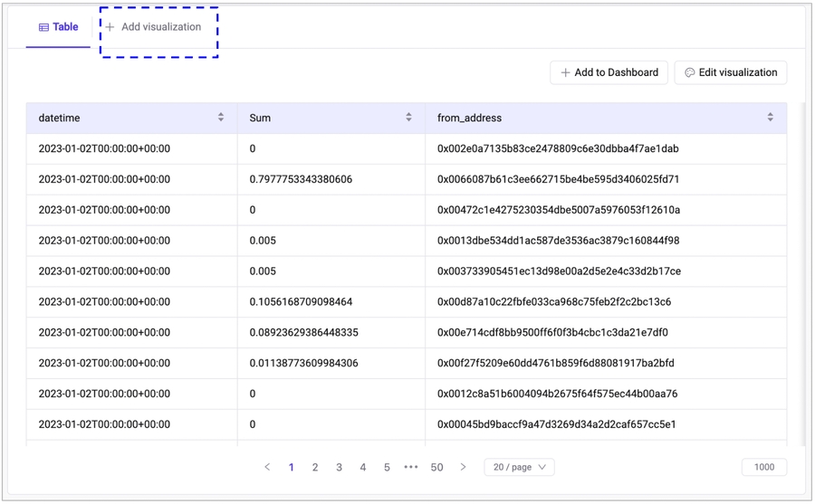The image size is (815, 504).
Task: Click Add to Dashboard button
Action: 609,72
